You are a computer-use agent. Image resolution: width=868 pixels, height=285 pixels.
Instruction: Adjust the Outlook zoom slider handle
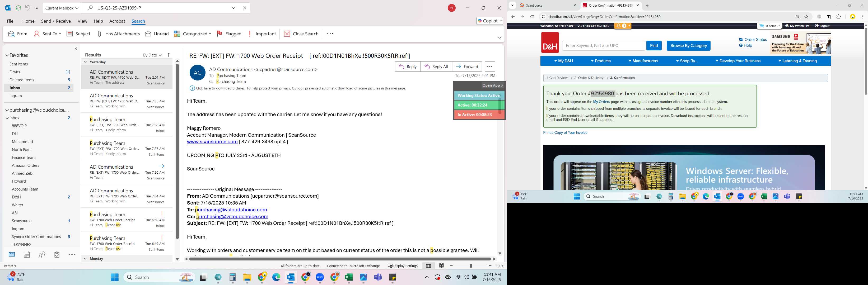click(x=471, y=266)
